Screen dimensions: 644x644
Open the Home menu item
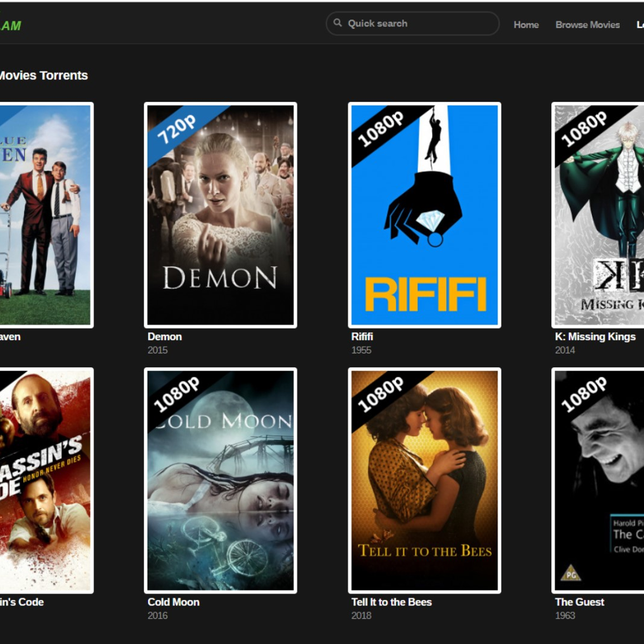(526, 25)
